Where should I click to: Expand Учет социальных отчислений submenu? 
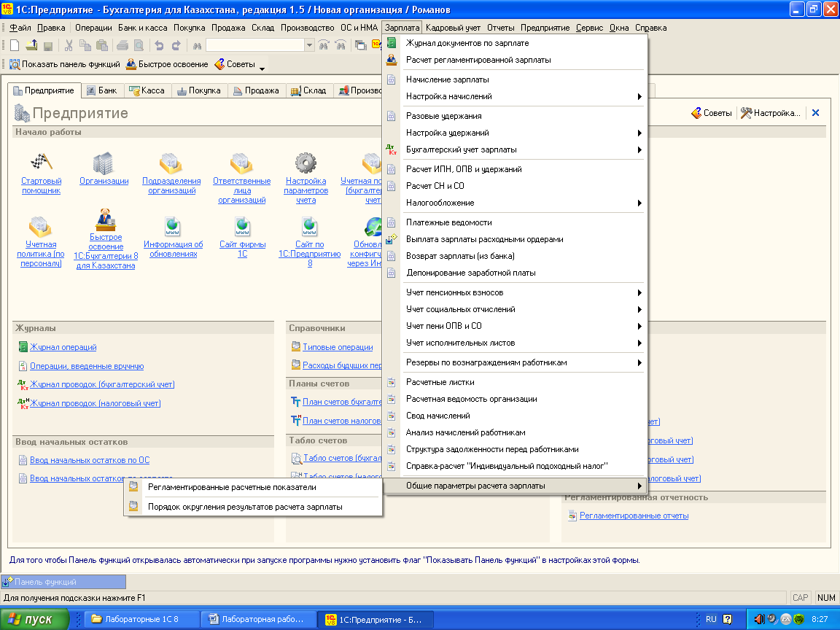[639, 309]
